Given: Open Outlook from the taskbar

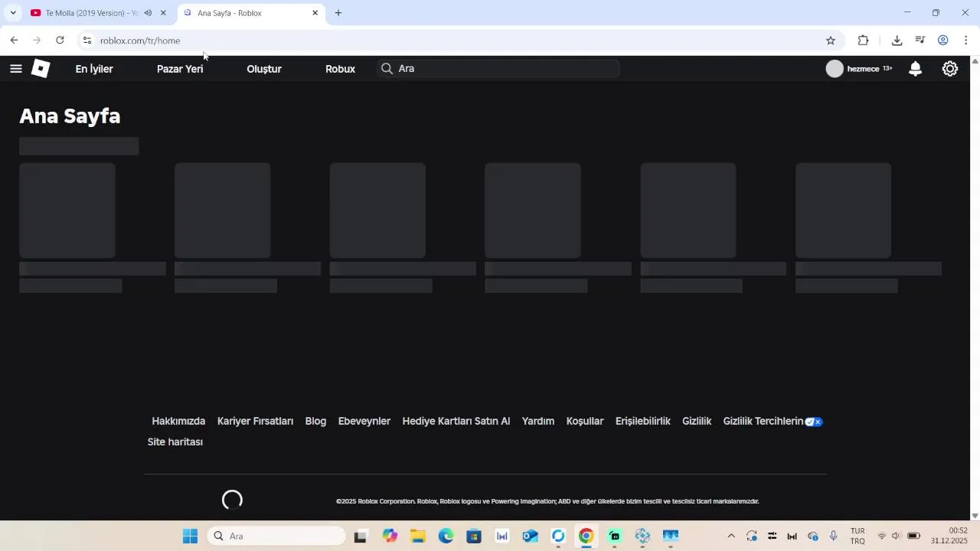Looking at the screenshot, I should click(x=530, y=536).
